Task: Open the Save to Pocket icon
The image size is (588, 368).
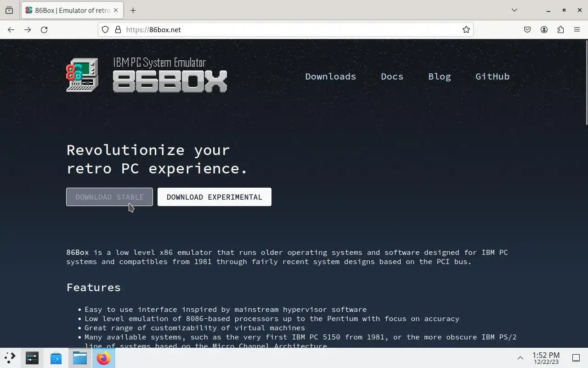Action: (x=527, y=29)
